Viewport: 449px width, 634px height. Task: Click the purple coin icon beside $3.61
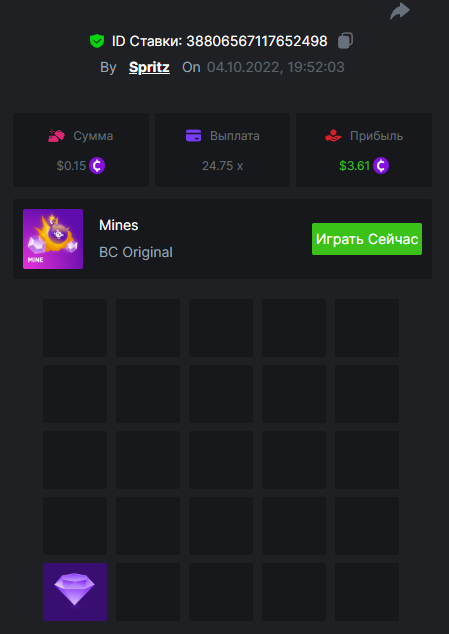[381, 166]
